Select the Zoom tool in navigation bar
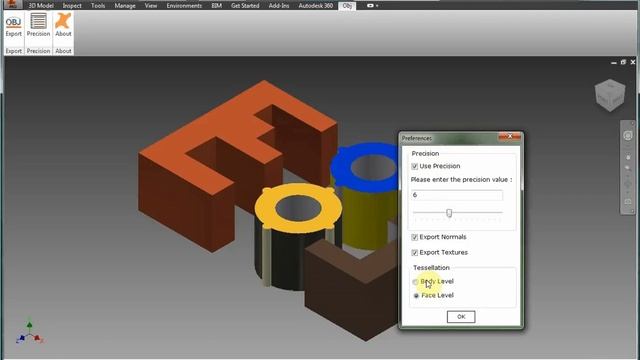Screen dimensions: 640x360 (628, 168)
